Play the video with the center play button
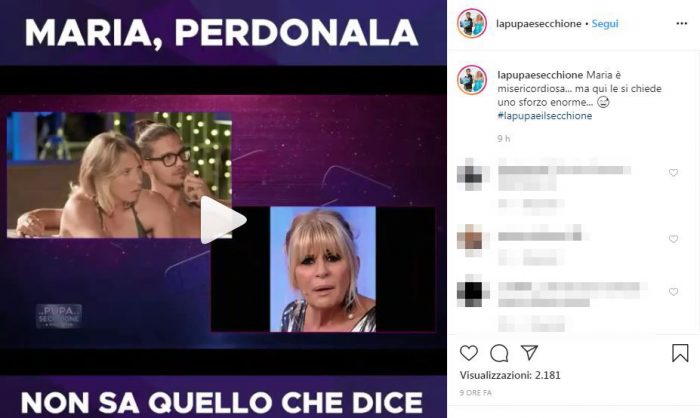 (x=223, y=220)
